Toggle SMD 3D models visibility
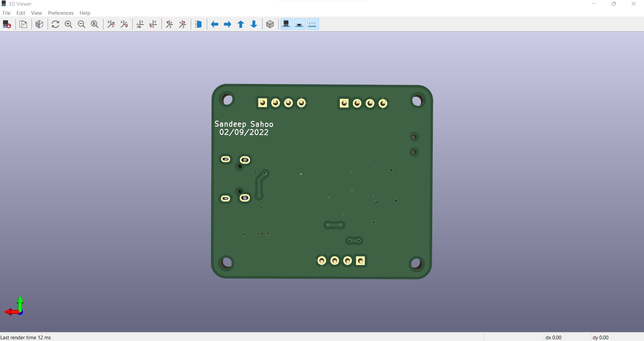This screenshot has width=644, height=341. pos(299,24)
